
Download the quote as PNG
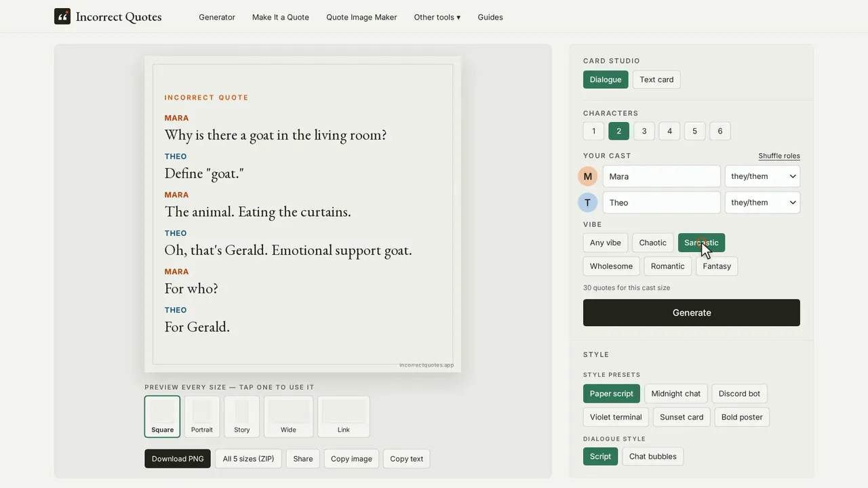178,459
